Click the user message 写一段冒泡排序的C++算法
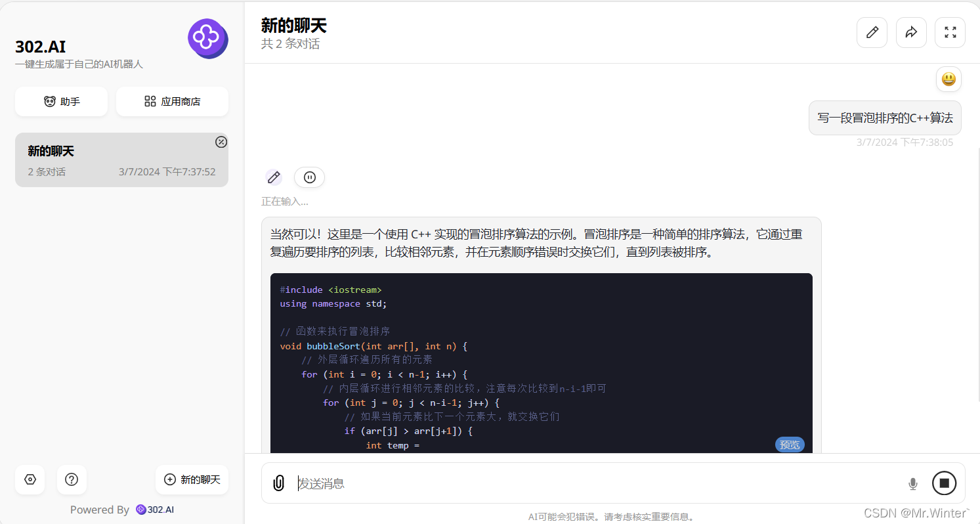 point(885,118)
